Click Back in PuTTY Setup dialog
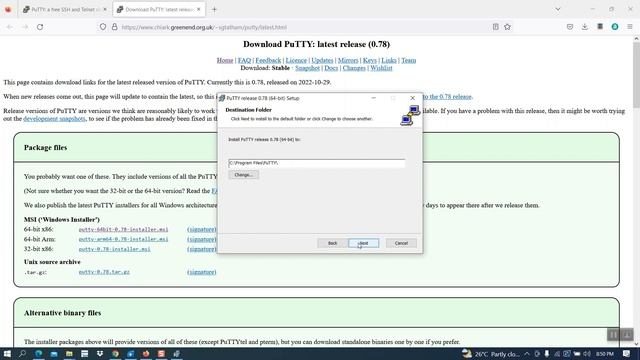This screenshot has width=640, height=360. pyautogui.click(x=332, y=243)
